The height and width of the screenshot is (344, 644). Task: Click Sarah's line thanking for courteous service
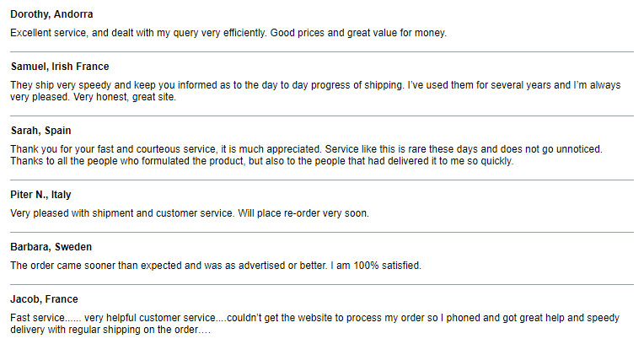pyautogui.click(x=167, y=149)
